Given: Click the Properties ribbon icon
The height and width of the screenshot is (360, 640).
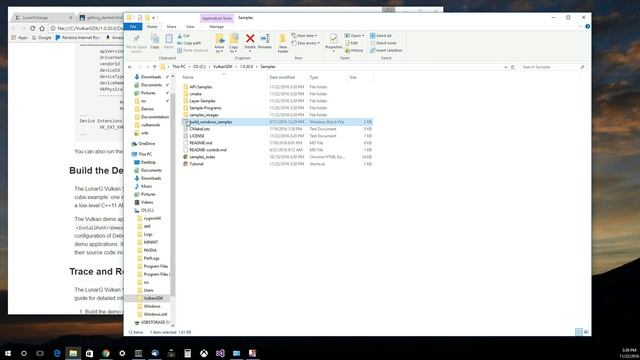Looking at the screenshot, I should 333,42.
